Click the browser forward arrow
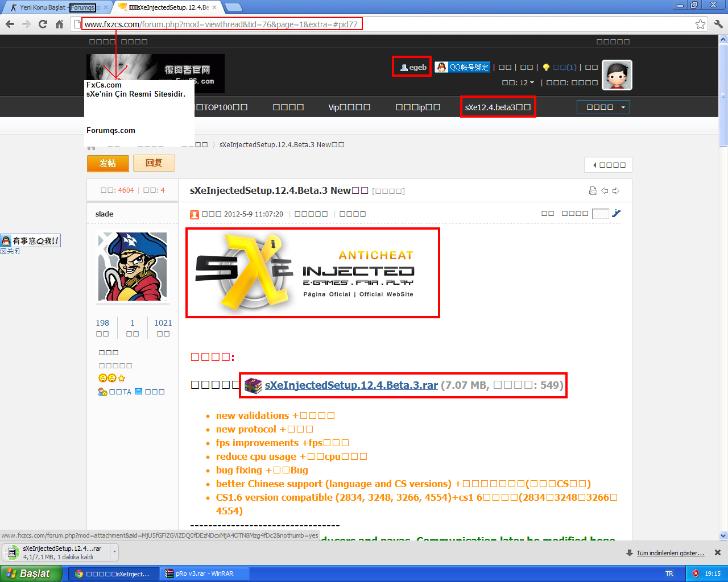Viewport: 728px width, 582px height. (26, 24)
